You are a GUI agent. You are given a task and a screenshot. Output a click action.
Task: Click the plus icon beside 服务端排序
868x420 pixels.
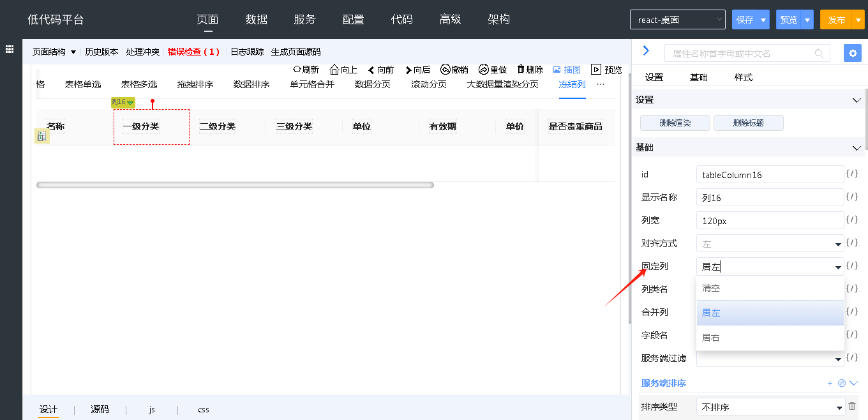tap(830, 383)
